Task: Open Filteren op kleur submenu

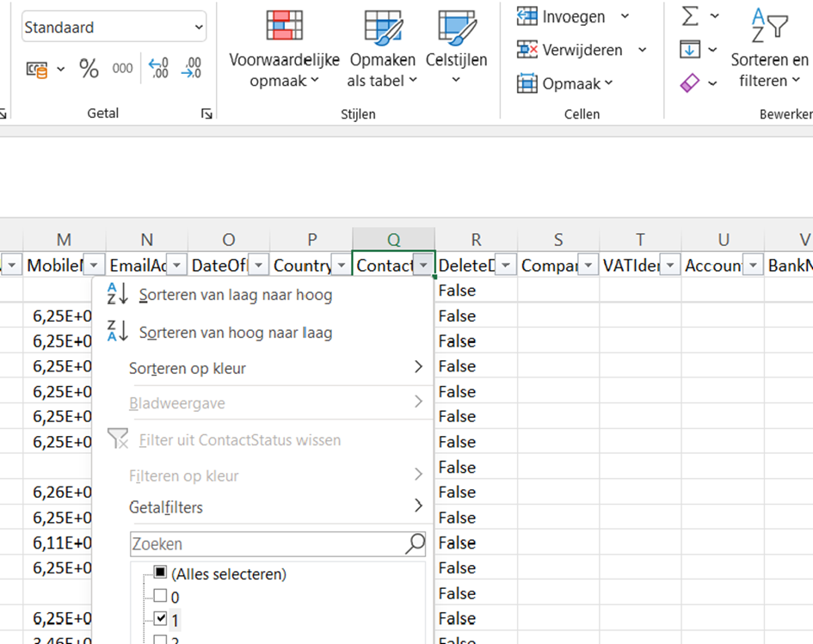Action: pyautogui.click(x=263, y=475)
